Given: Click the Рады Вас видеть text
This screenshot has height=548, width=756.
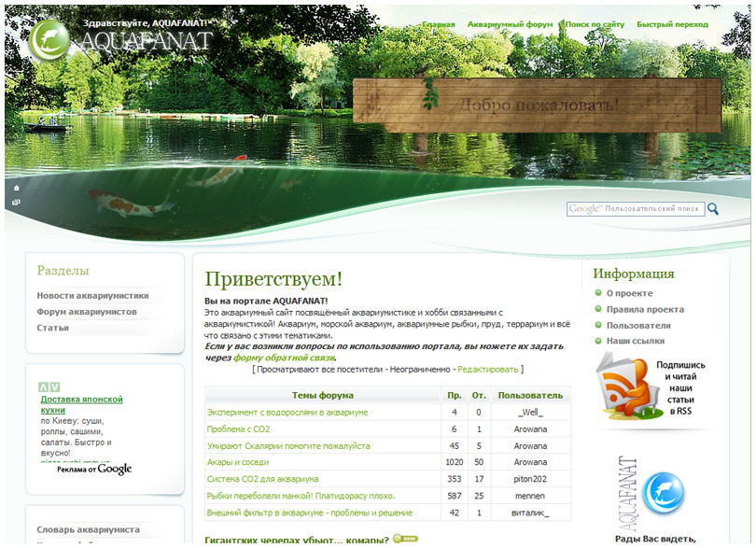Looking at the screenshot, I should [x=656, y=539].
